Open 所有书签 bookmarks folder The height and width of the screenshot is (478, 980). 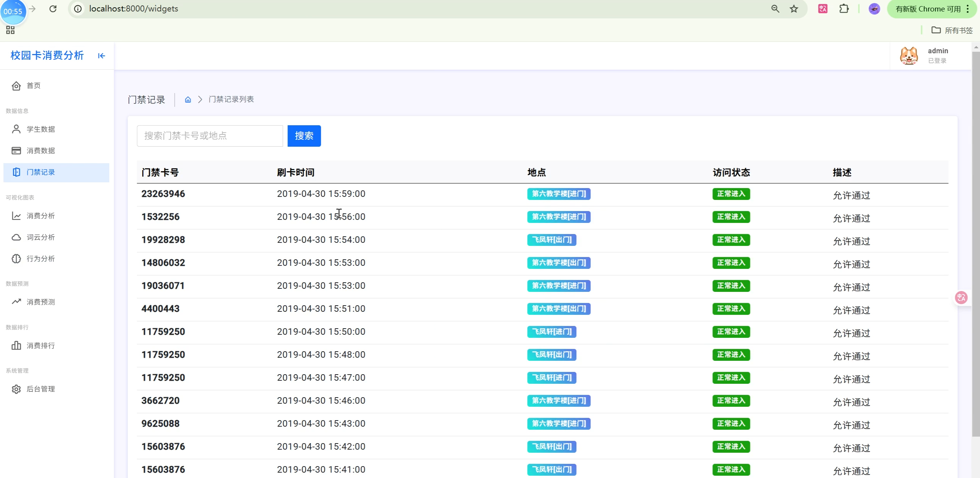[x=952, y=30]
